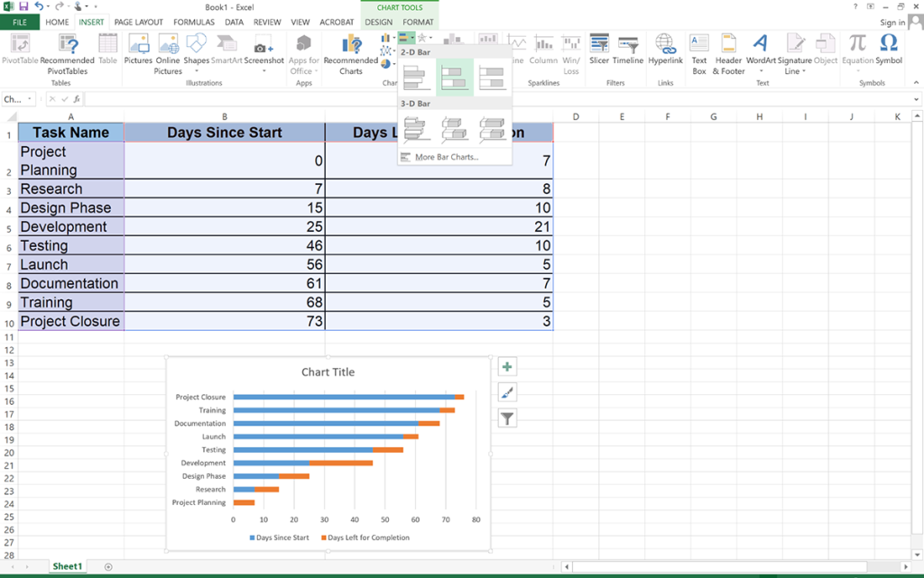Insert a PivotTable
This screenshot has width=924, height=578.
coord(20,50)
